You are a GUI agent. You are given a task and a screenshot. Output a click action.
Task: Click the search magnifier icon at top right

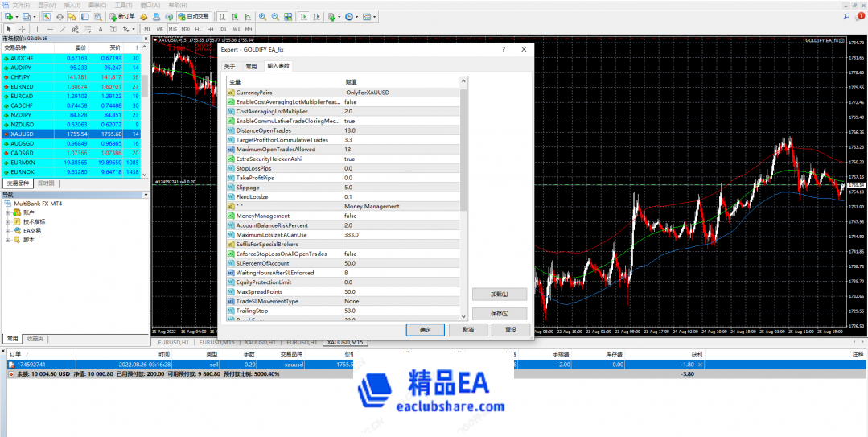pyautogui.click(x=847, y=17)
